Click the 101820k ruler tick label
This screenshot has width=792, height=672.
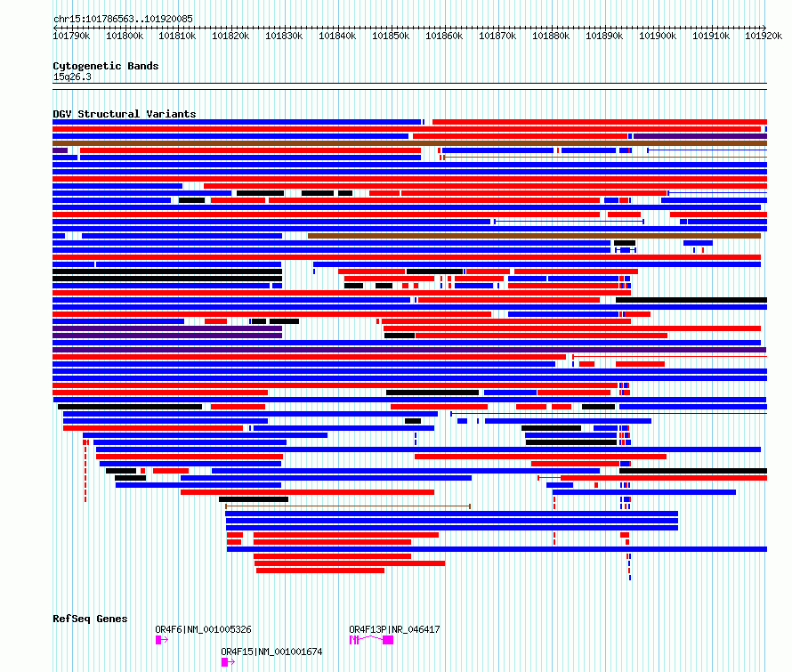pos(230,36)
